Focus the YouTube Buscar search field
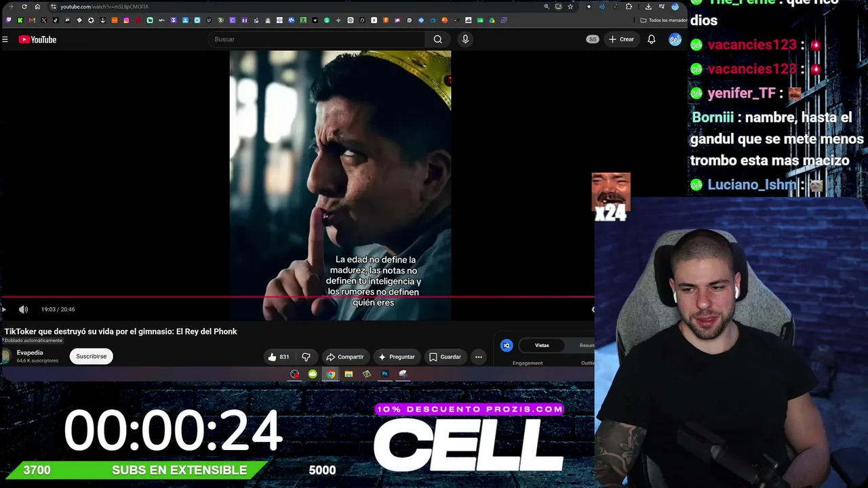Image resolution: width=868 pixels, height=488 pixels. pos(317,39)
